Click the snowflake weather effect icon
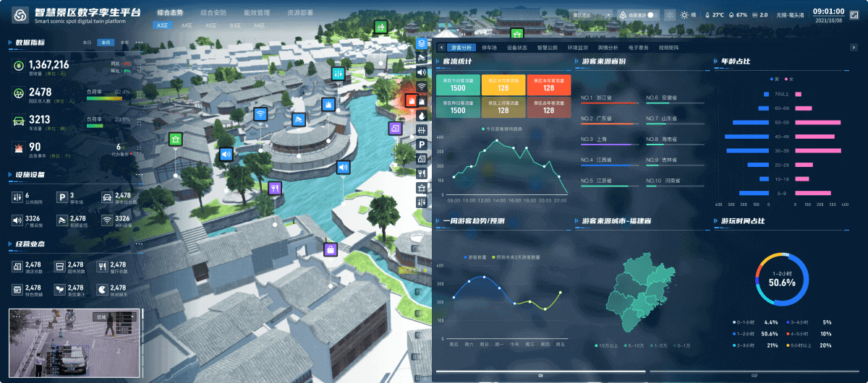This screenshot has width=868, height=383. tap(670, 14)
